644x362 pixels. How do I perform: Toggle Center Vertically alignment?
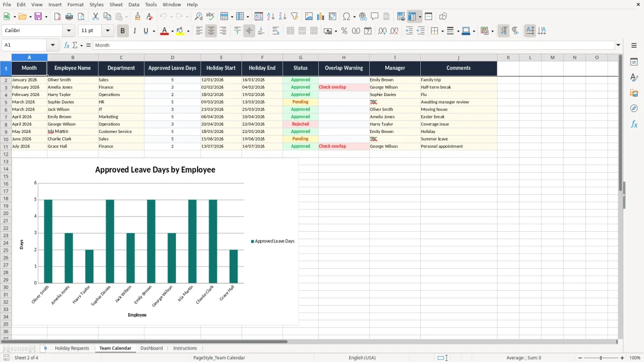(249, 31)
